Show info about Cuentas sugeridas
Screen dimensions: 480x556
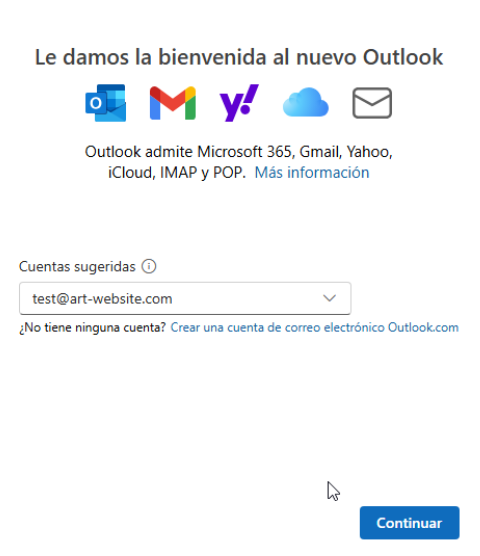(149, 266)
